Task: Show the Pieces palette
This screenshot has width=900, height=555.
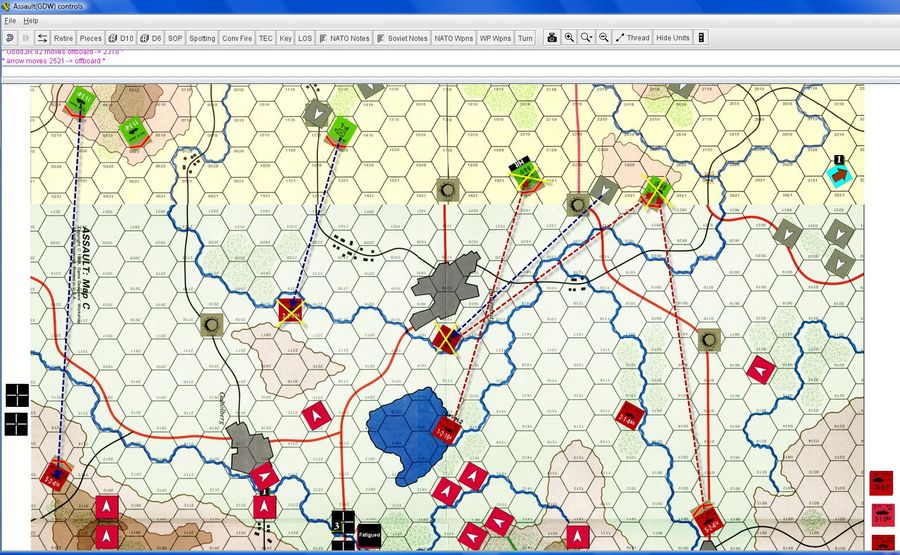Action: 90,38
